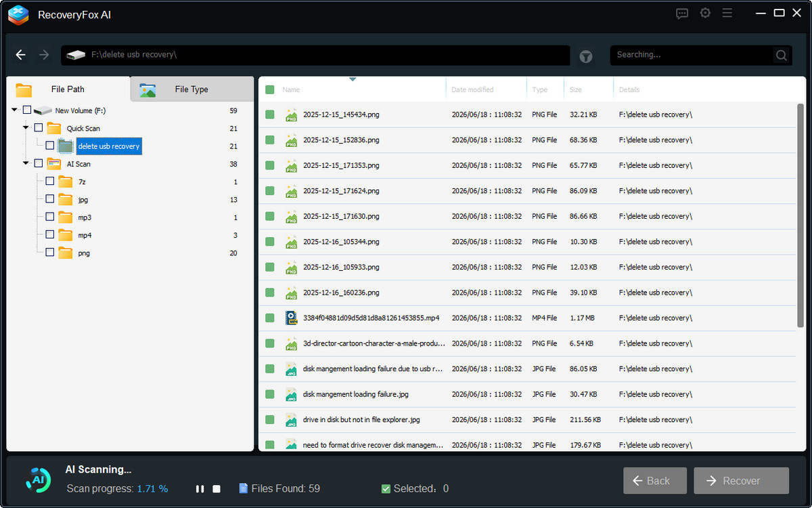Click the New Volume (F:) drive icon

43,110
